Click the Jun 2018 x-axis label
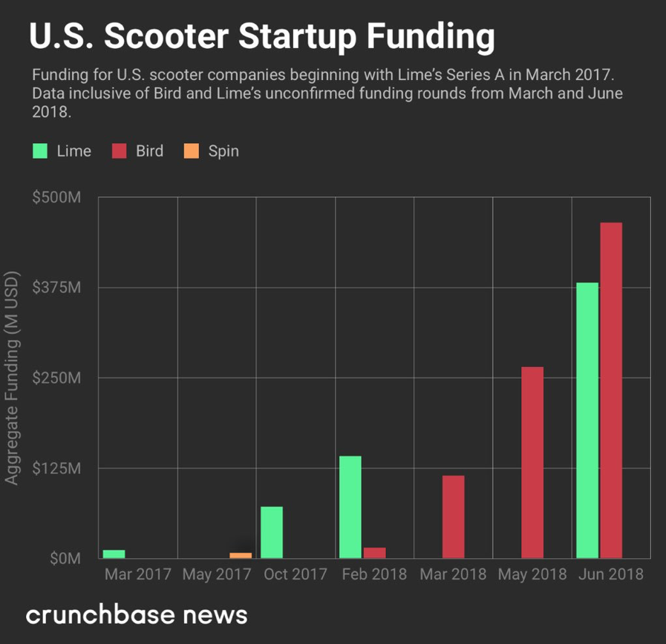Screen dimensions: 666x644 611,574
